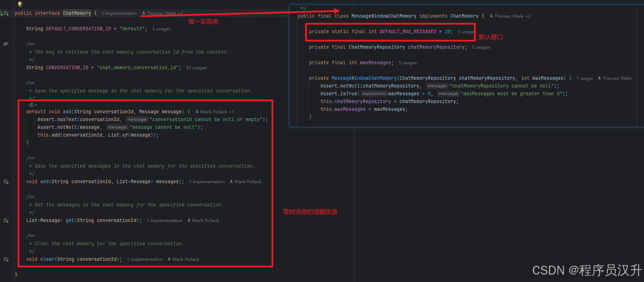Image resolution: width=644 pixels, height=282 pixels.
Task: Click the clear method name in the interface
Action: tap(47, 259)
